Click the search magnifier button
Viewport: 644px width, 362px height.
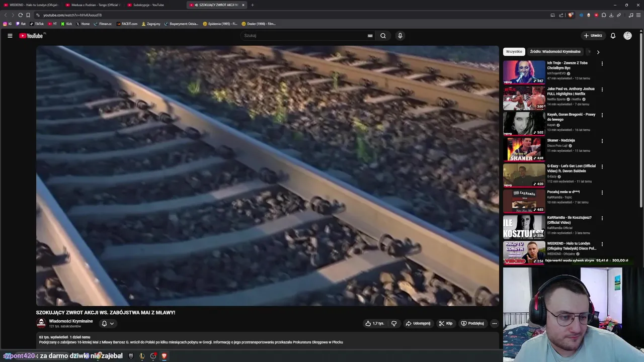click(383, 36)
